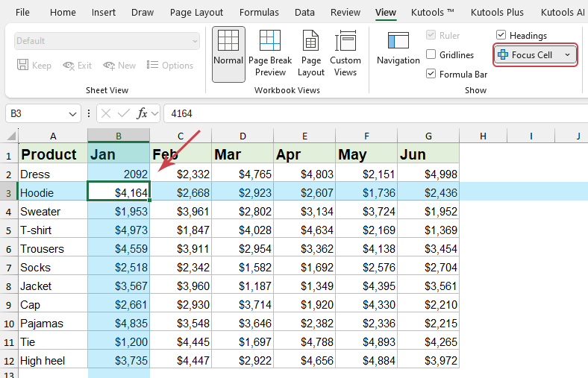Open the Kutools Plus tab
Screen dimensions: 588x378
pos(497,13)
